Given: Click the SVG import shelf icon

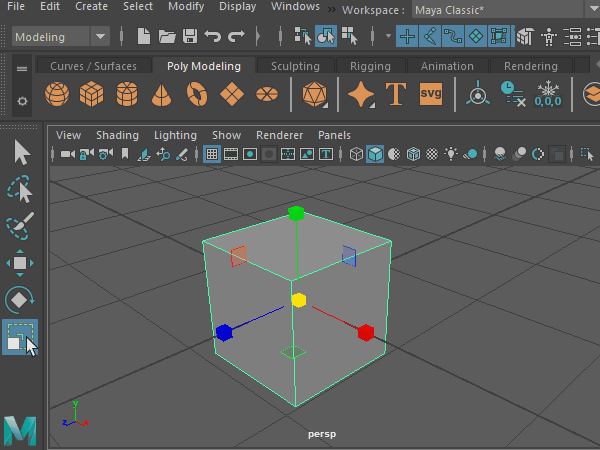Looking at the screenshot, I should (x=431, y=95).
